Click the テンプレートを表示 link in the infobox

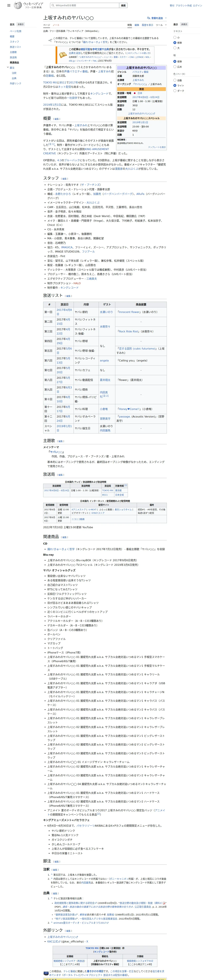coord(157,147)
